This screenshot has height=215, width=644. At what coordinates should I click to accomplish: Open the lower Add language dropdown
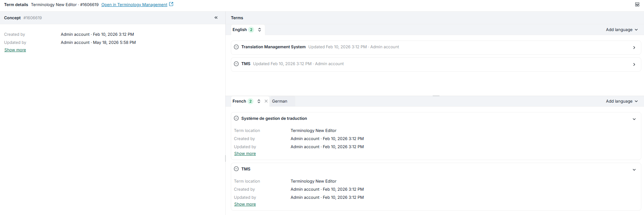point(622,101)
